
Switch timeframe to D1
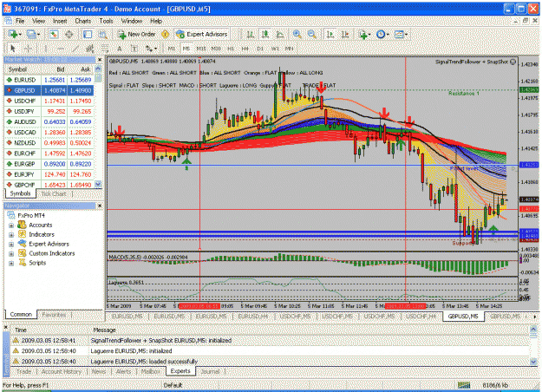260,49
